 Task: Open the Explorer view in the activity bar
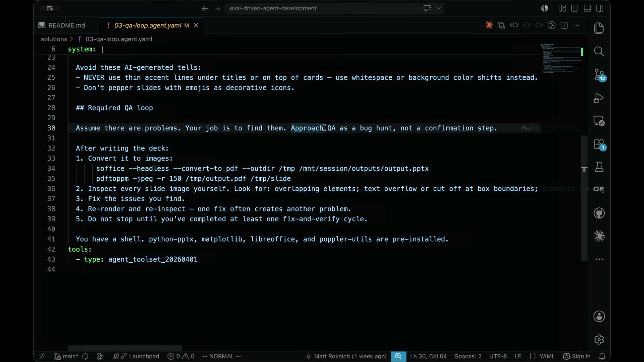(x=599, y=28)
